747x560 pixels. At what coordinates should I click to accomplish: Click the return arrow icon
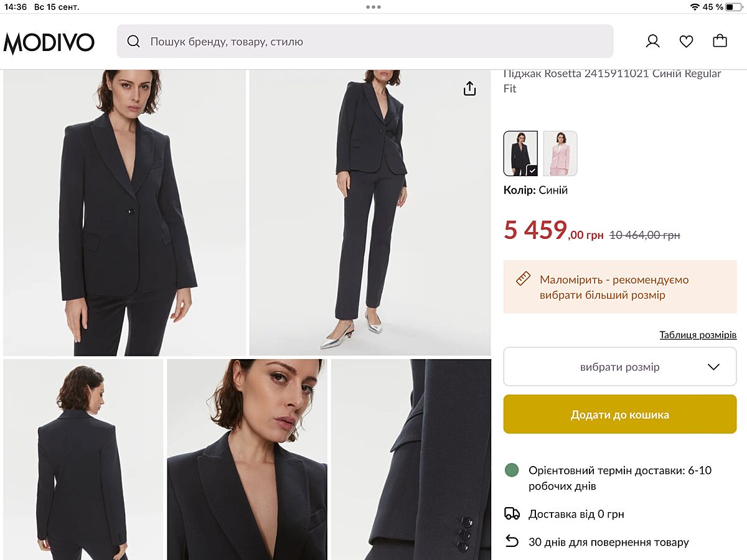click(512, 541)
